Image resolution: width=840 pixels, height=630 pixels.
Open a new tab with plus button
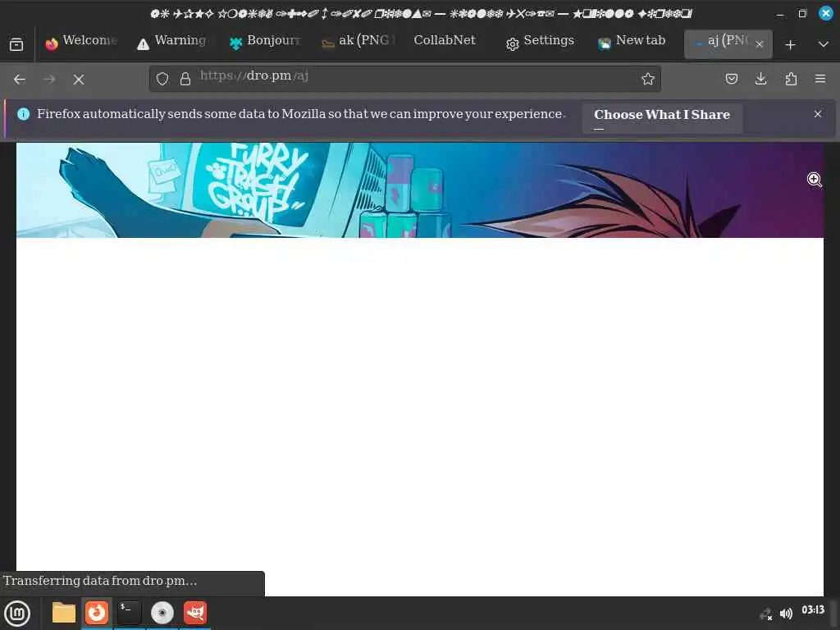tap(790, 45)
